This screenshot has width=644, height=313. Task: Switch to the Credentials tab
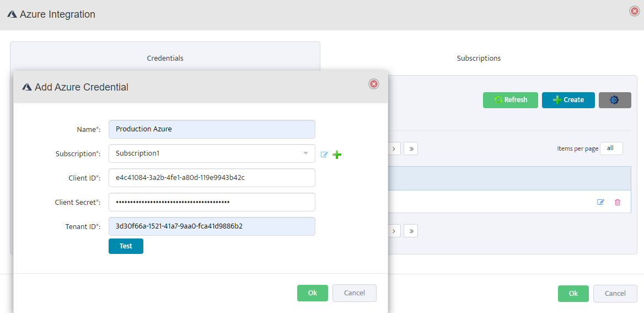click(165, 58)
